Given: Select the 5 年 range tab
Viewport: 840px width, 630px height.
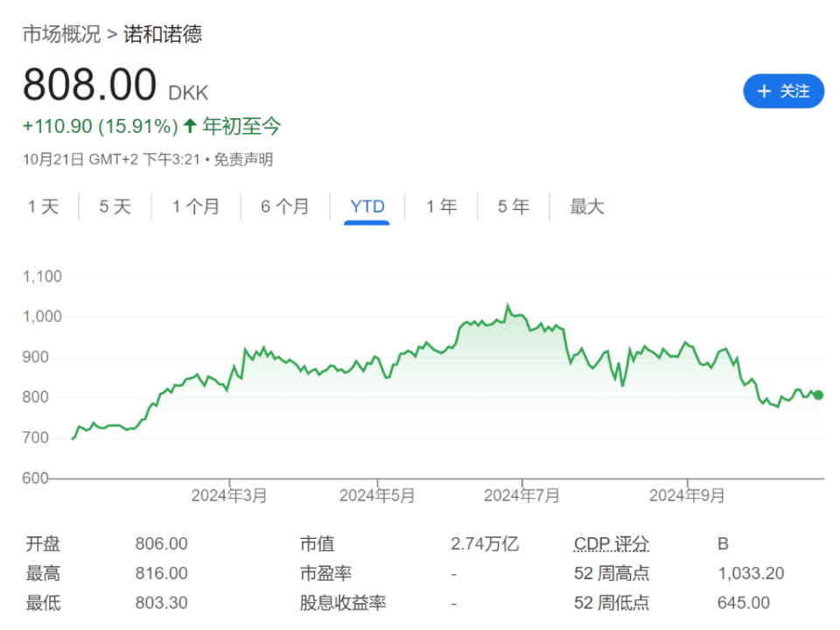Looking at the screenshot, I should [x=514, y=206].
